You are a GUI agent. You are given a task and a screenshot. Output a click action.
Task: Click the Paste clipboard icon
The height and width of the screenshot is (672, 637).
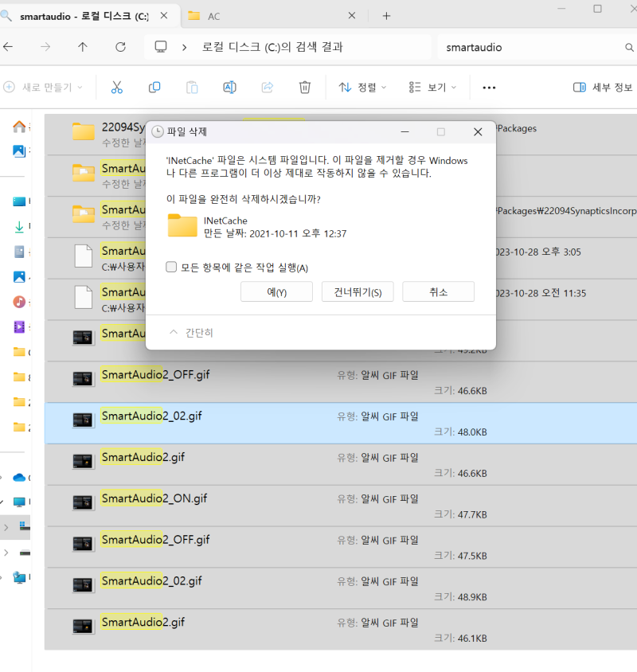[192, 88]
